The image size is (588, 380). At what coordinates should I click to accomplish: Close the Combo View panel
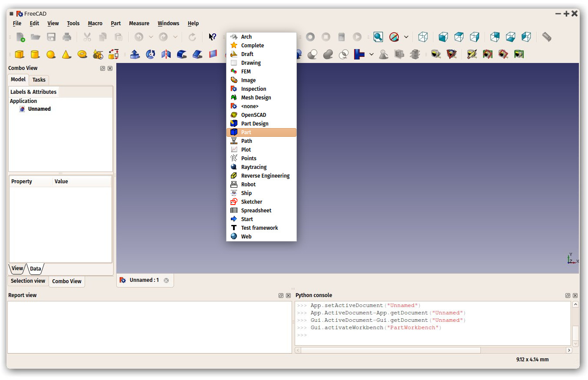[x=110, y=69]
